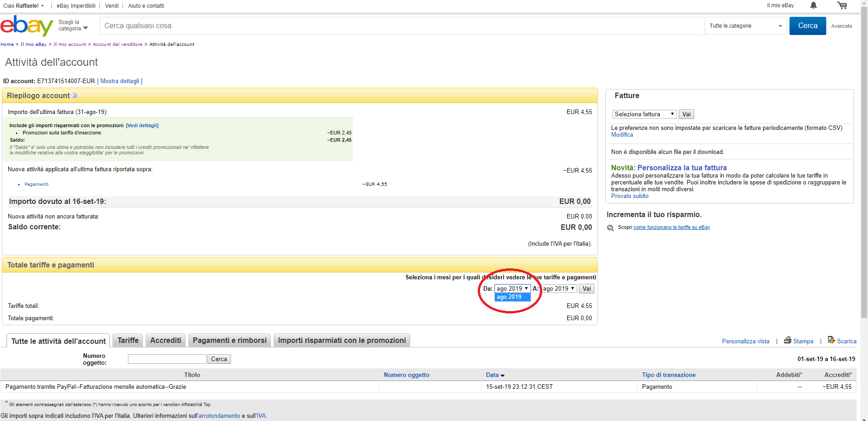Viewport: 868px width, 421px height.
Task: Select Importo dovuto al 16-set-19 text
Action: click(58, 201)
